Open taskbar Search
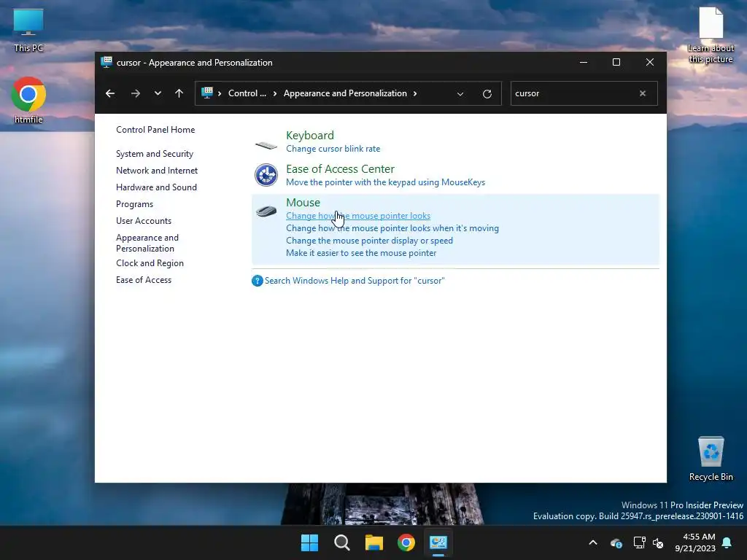Viewport: 747px width, 560px height. [342, 542]
